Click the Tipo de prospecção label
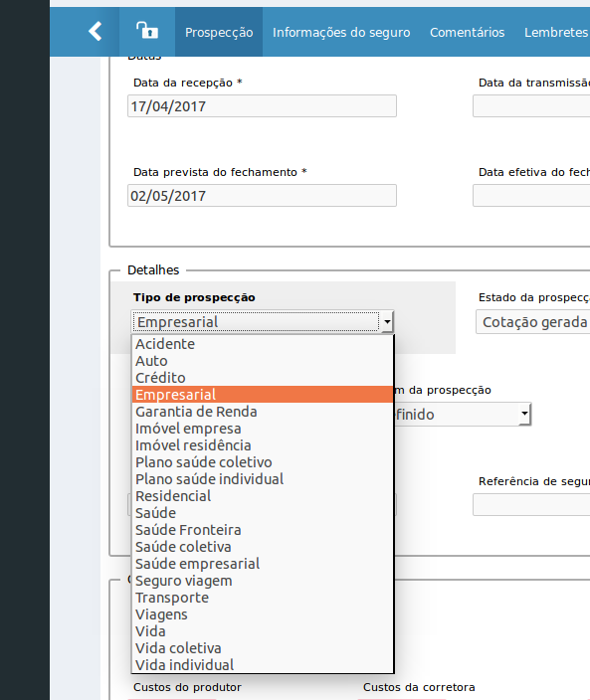The height and width of the screenshot is (700, 590). click(194, 297)
